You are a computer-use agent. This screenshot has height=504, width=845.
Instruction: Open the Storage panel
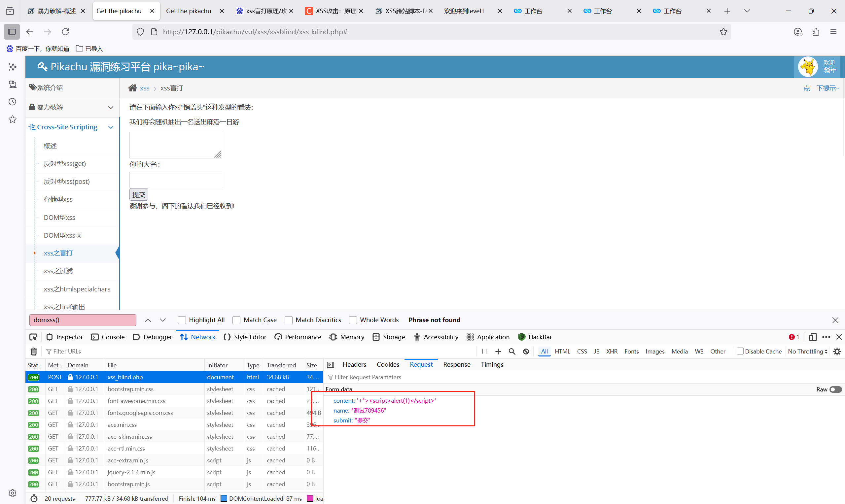[x=389, y=337]
